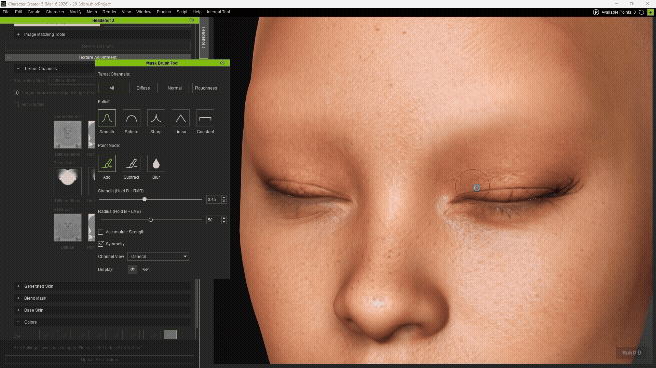The image size is (656, 368).
Task: Set target channel to All
Action: coord(112,88)
